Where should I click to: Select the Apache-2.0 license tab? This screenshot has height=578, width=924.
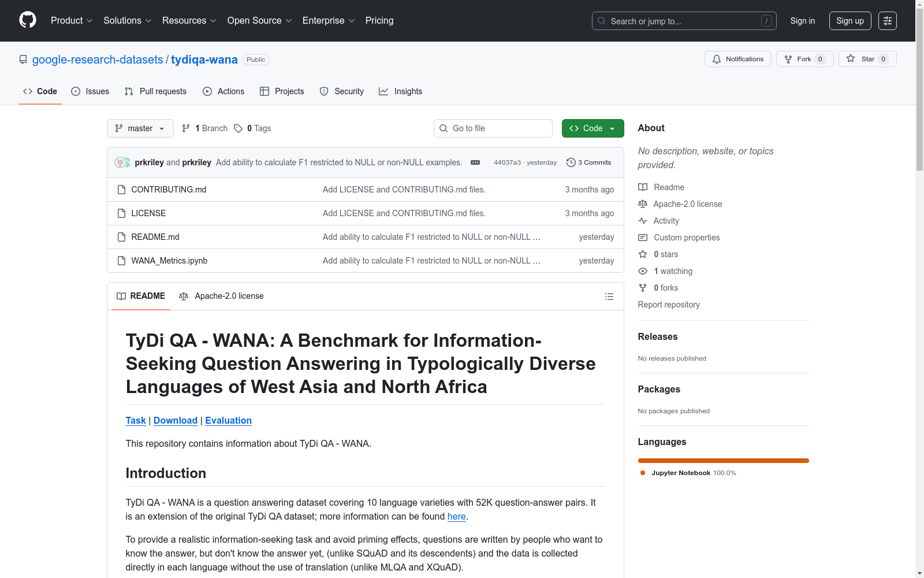click(x=221, y=296)
